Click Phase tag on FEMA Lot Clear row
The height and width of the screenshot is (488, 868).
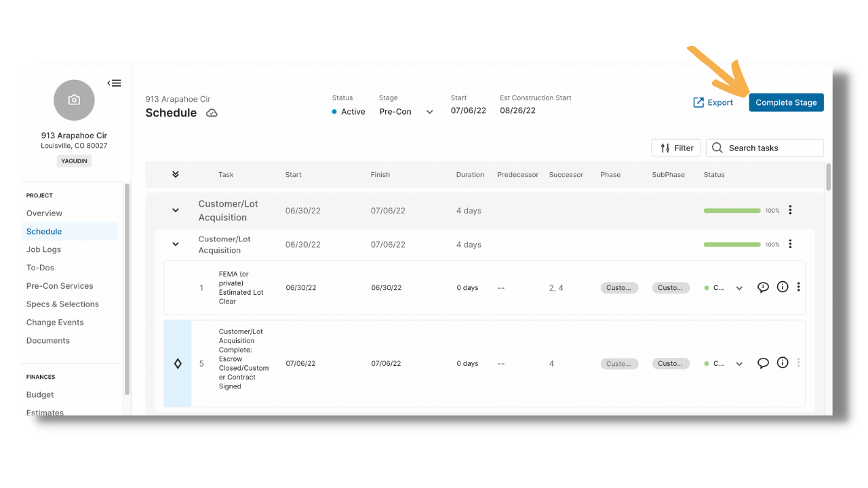click(618, 288)
